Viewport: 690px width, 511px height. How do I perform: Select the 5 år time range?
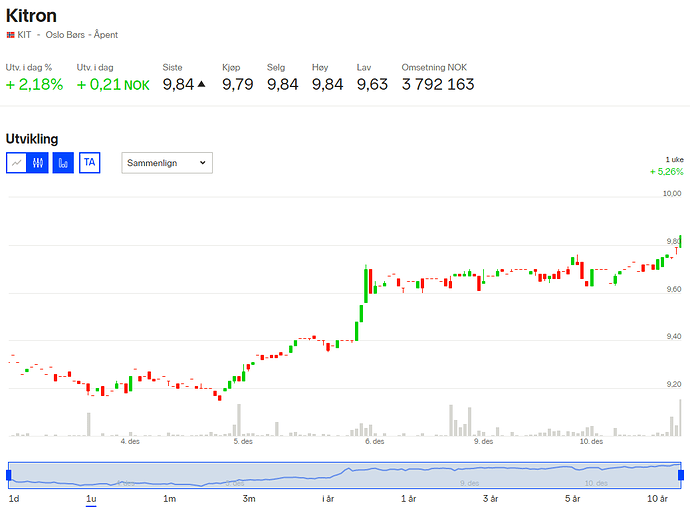coord(573,499)
